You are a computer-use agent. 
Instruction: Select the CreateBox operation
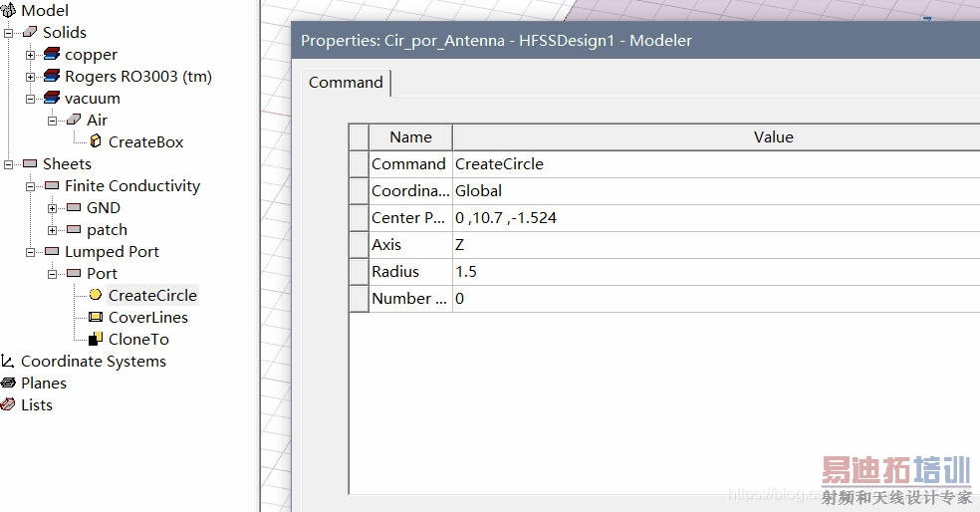(145, 141)
